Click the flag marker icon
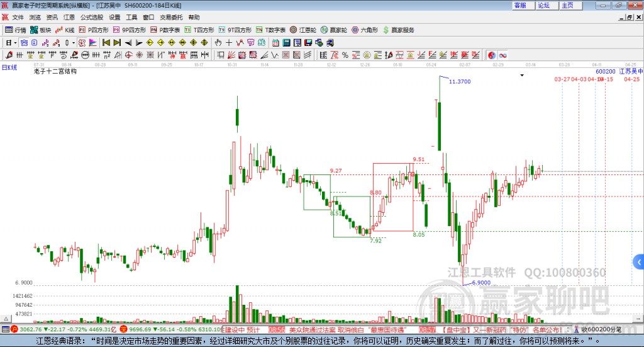 click(x=93, y=43)
